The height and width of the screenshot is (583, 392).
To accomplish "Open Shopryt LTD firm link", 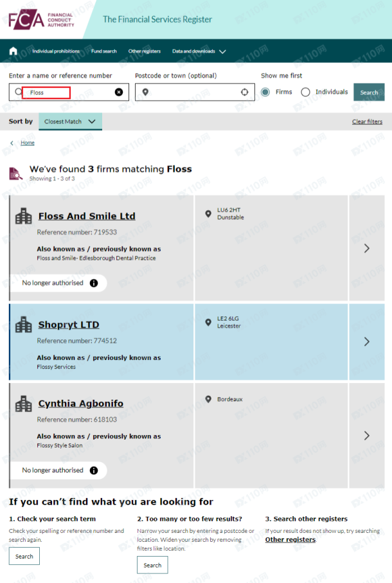I will 69,325.
